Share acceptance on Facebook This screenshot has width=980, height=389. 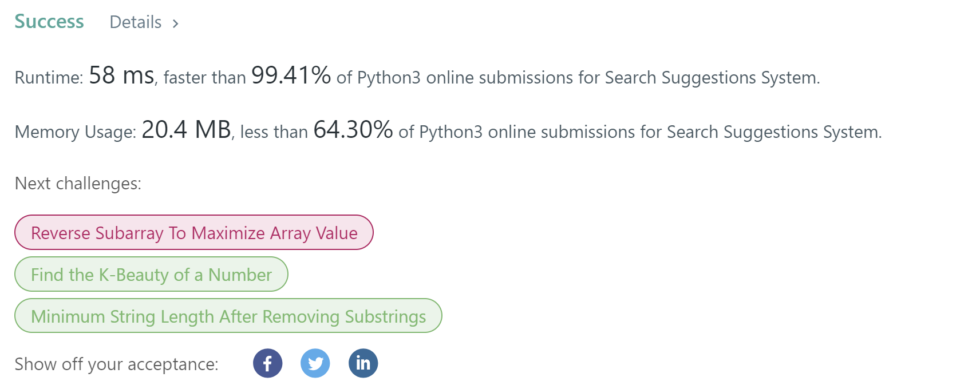coord(267,363)
